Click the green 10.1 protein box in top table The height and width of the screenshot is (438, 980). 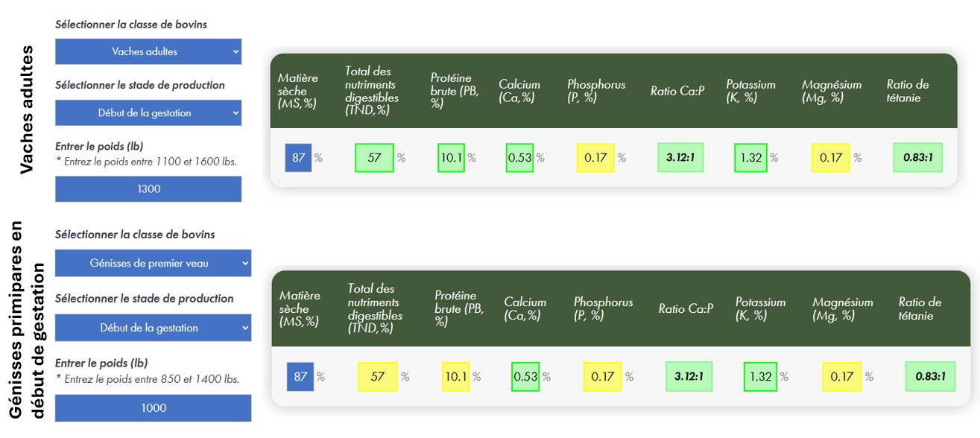tap(452, 158)
